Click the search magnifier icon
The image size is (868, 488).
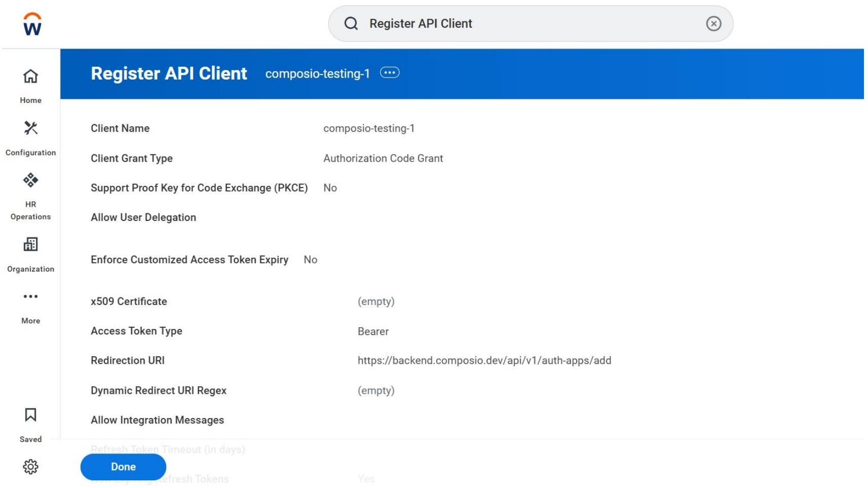click(x=351, y=23)
